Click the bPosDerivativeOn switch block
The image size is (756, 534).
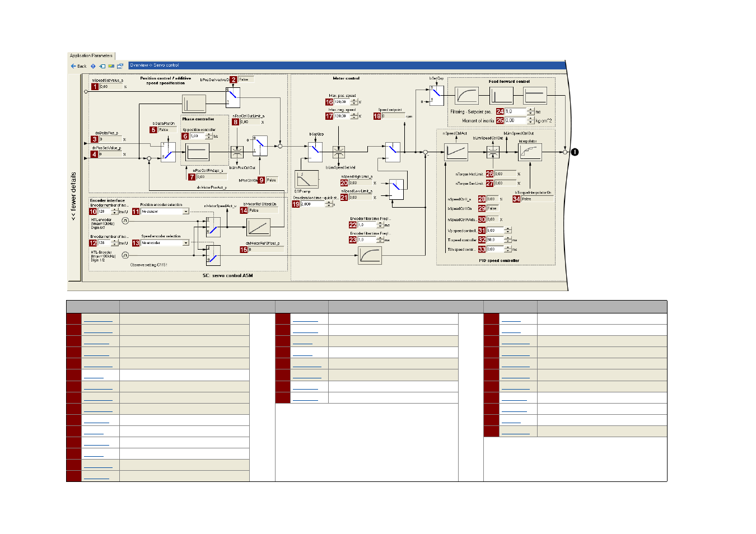click(232, 97)
